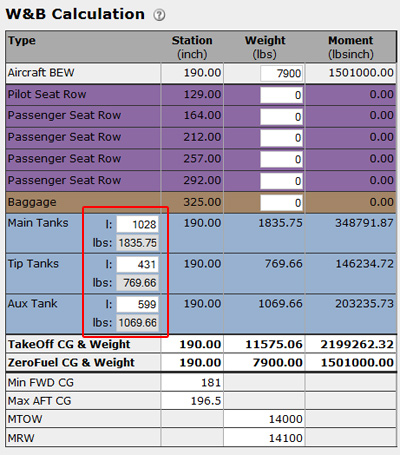This screenshot has height=455, width=400.
Task: Edit Main Tanks liters field showing 1028
Action: pyautogui.click(x=137, y=224)
